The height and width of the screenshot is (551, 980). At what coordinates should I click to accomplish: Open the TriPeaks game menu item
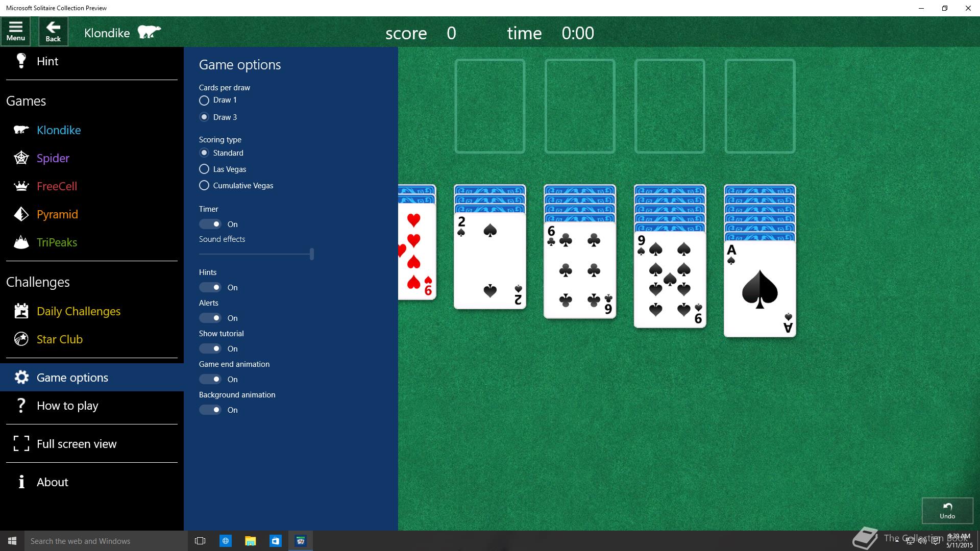[x=92, y=242]
